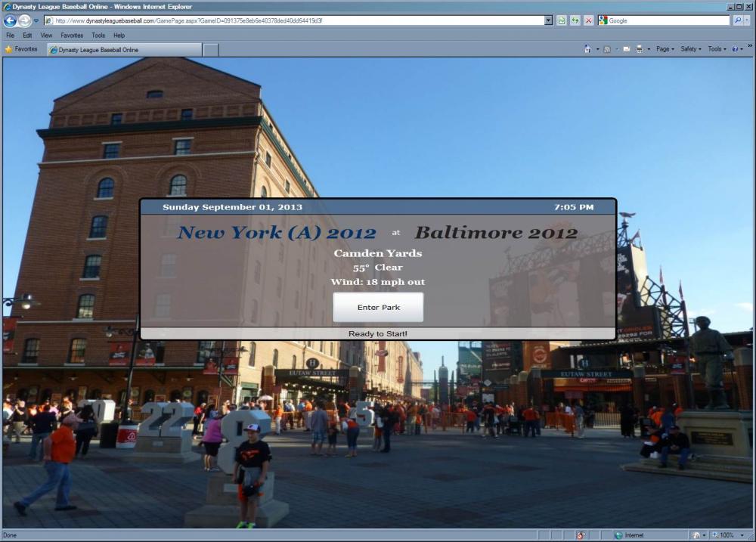Click the Read Mail envelope icon
This screenshot has height=542, width=756.
(626, 49)
